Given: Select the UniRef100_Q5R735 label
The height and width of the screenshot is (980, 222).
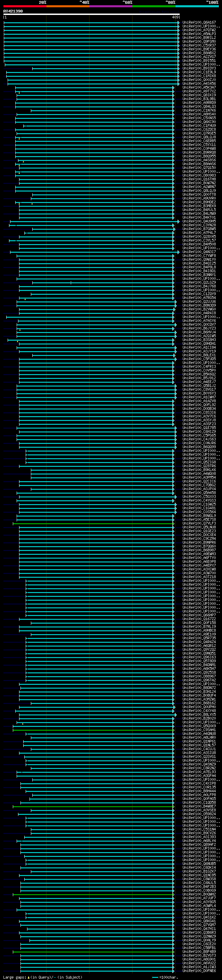Looking at the screenshot, I should click(x=199, y=638).
